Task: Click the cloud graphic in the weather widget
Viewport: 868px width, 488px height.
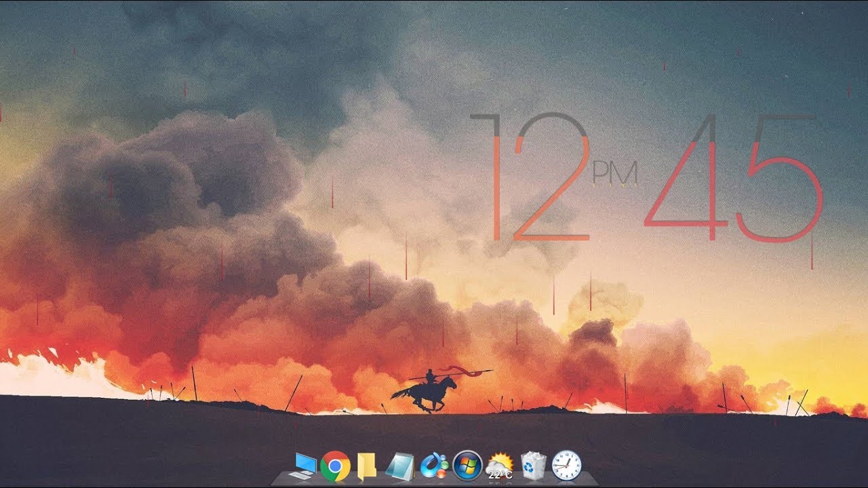Action: 495,466
